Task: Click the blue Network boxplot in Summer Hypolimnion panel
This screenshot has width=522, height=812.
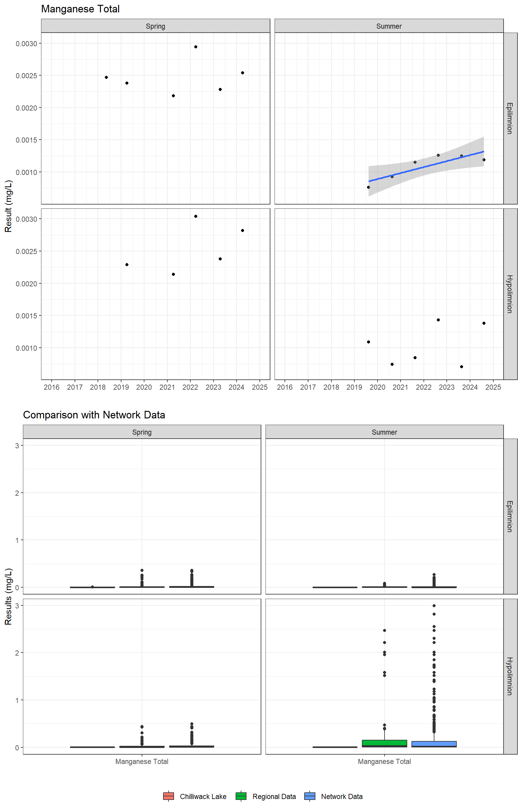Action: click(x=434, y=744)
